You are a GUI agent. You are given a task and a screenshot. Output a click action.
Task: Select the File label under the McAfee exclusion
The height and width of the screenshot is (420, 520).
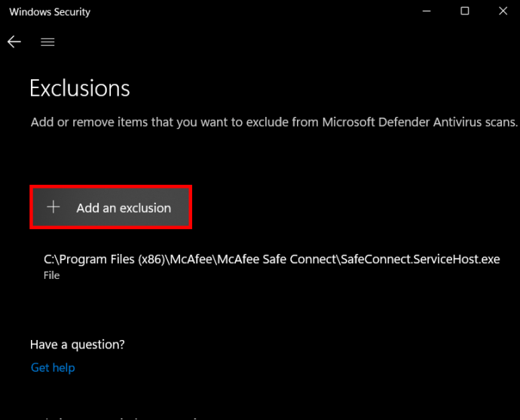click(x=51, y=275)
